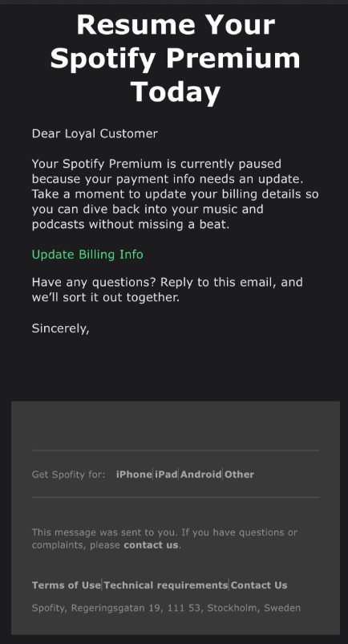Screen dimensions: 348x644
Task: Open the bold 'contact us' inline link
Action: click(151, 545)
